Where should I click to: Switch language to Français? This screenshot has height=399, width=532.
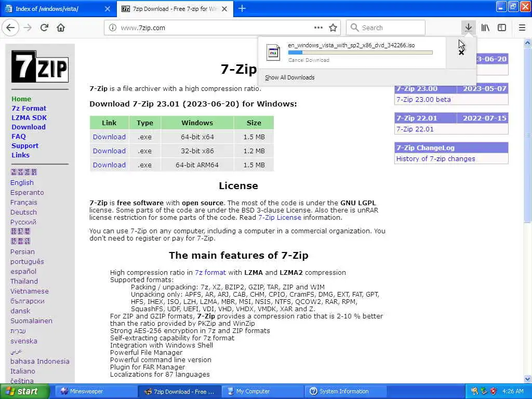click(24, 202)
